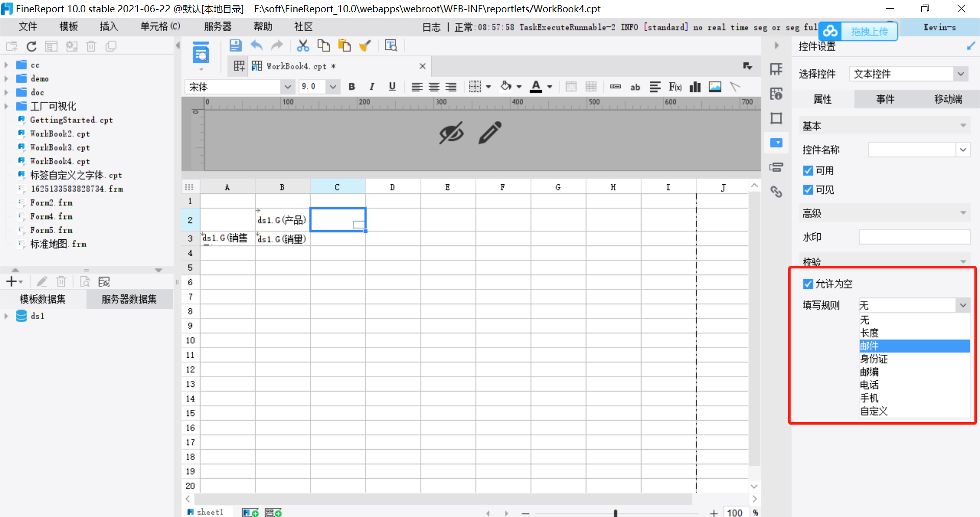Click the refresh icon in file panel
Screen dimensions: 980x517
32,46
